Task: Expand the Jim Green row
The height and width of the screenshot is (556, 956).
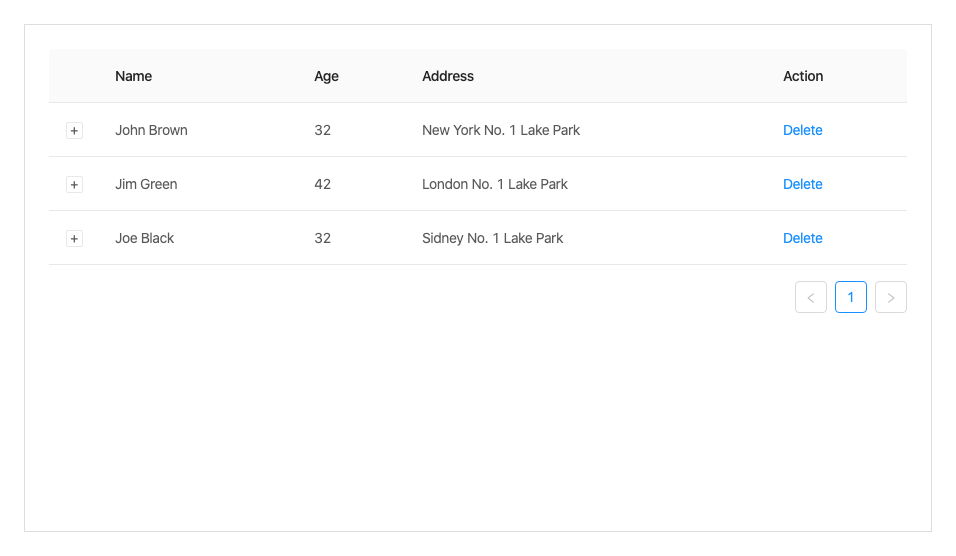Action: click(x=74, y=185)
